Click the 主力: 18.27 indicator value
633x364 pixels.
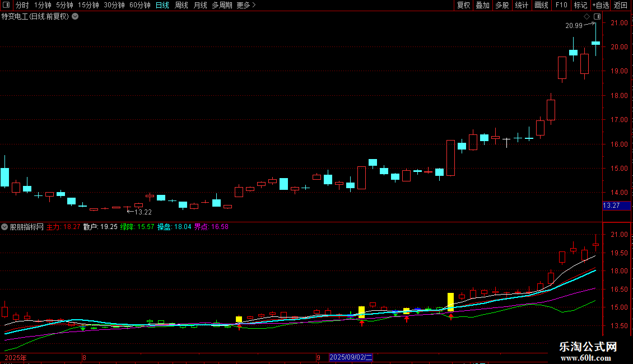pyautogui.click(x=63, y=227)
